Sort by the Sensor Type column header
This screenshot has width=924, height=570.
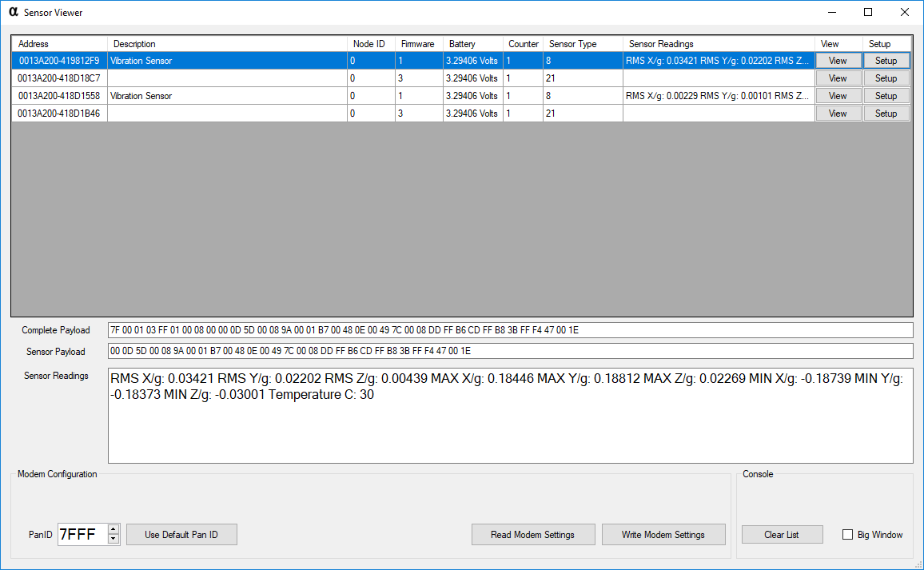(583, 44)
